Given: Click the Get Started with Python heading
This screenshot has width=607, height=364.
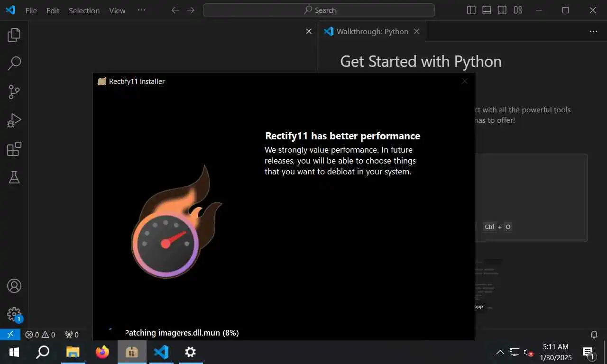Looking at the screenshot, I should tap(421, 62).
